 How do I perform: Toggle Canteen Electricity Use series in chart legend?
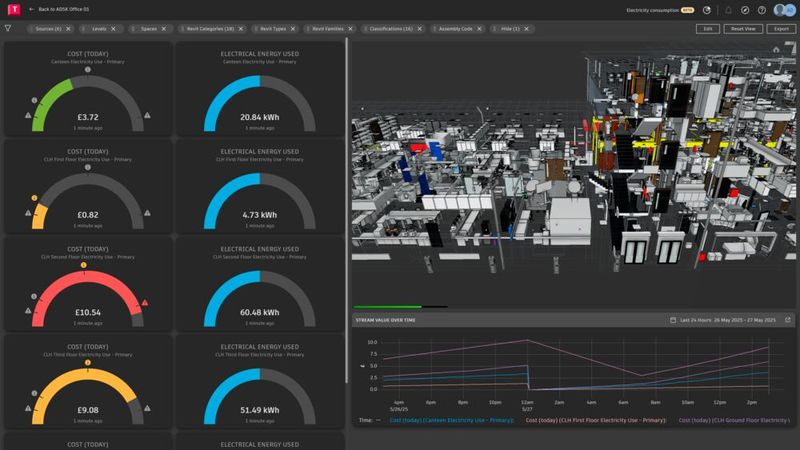451,420
